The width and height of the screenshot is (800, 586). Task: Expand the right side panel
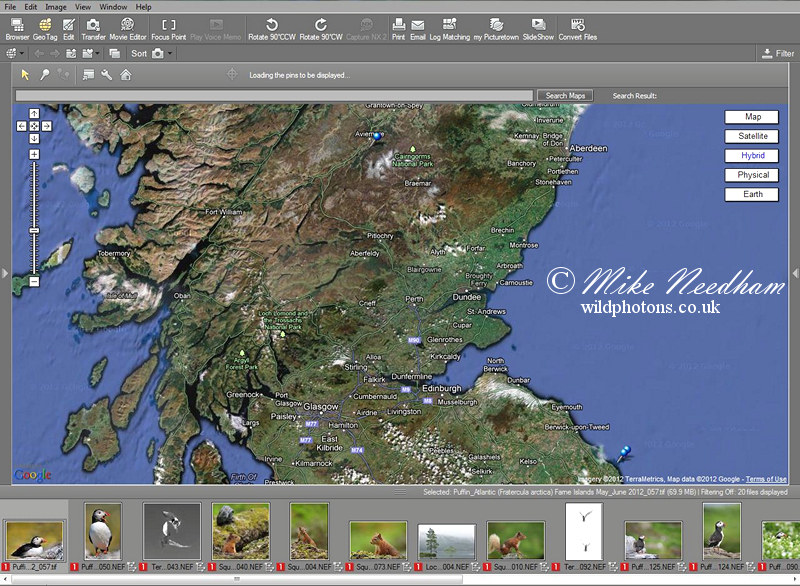(795, 273)
